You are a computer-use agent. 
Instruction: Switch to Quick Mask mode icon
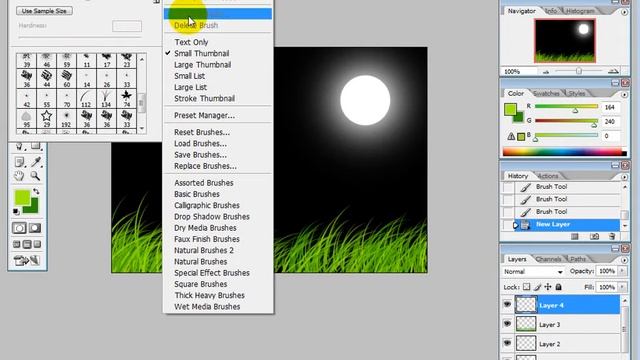pos(36,228)
